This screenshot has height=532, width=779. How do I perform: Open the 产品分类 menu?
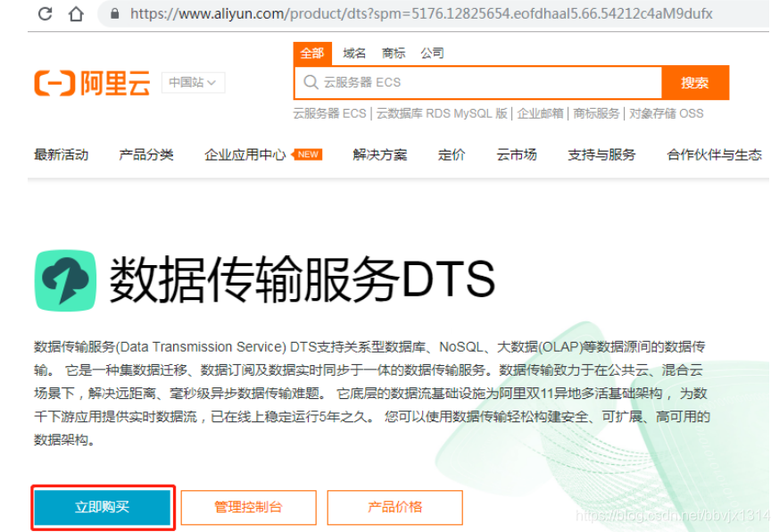click(146, 155)
